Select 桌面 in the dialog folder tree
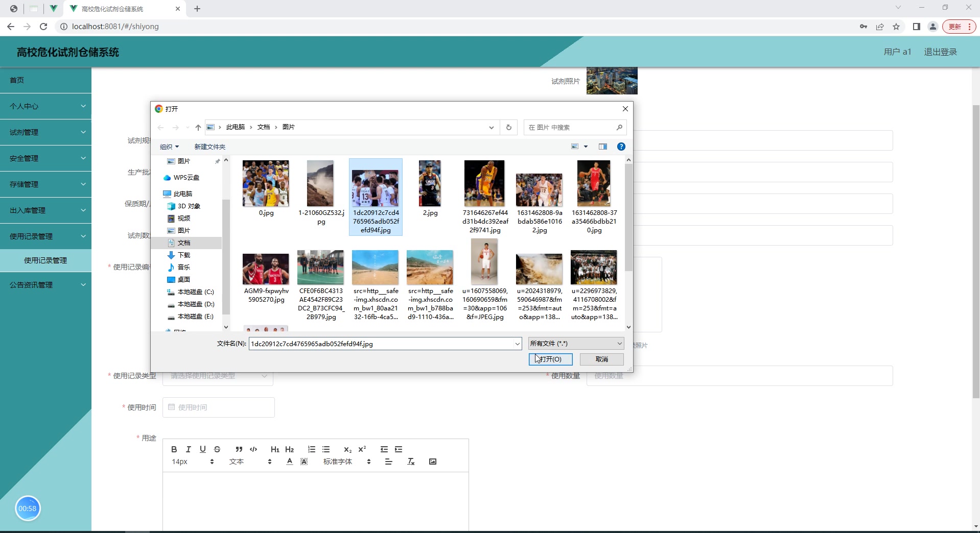 point(184,280)
